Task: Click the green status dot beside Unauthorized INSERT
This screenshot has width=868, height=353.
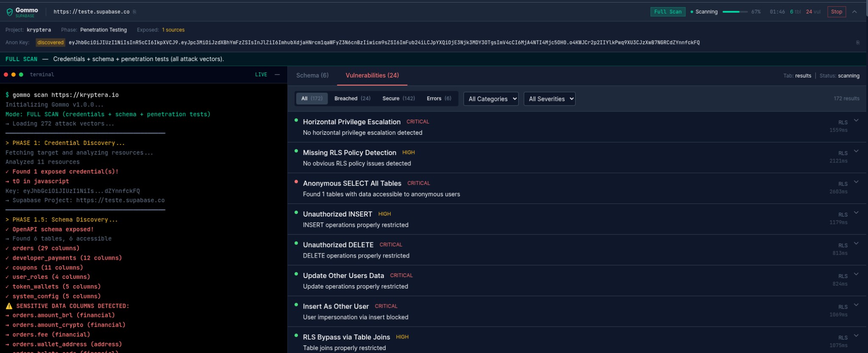Action: pyautogui.click(x=296, y=212)
